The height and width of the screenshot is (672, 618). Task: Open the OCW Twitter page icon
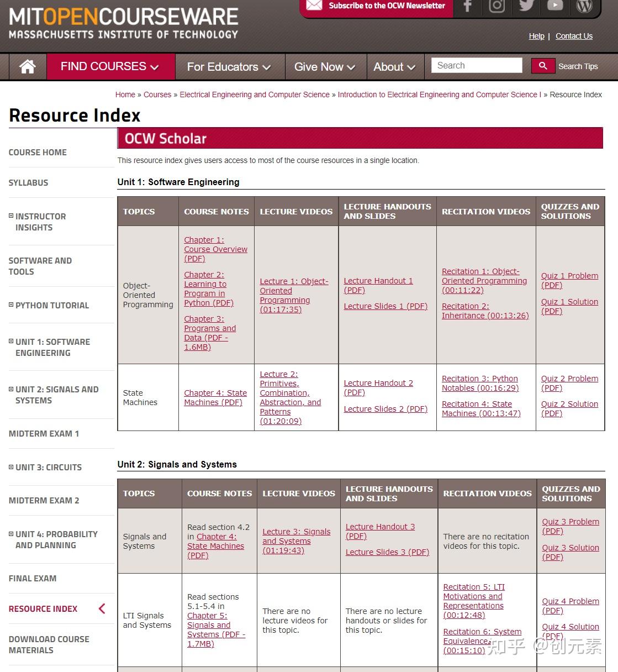(526, 6)
